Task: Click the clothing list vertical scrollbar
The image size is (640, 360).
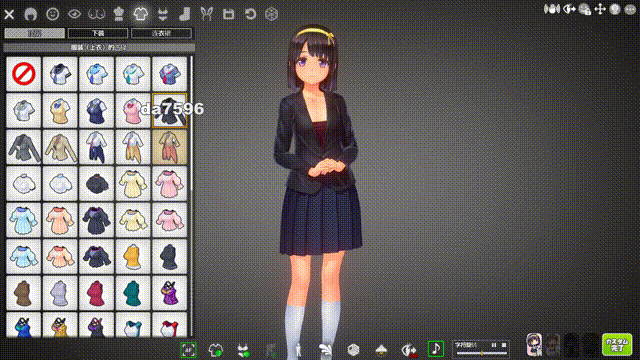Action: 191,122
